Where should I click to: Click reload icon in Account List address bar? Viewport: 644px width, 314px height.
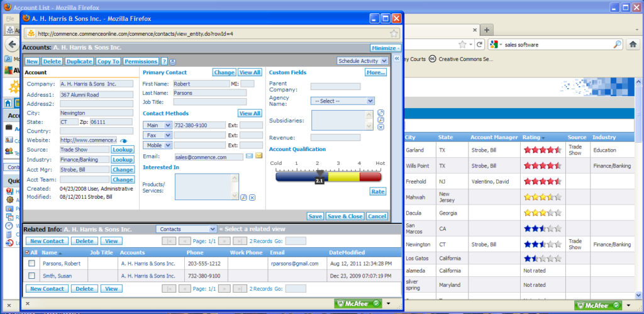coord(479,45)
